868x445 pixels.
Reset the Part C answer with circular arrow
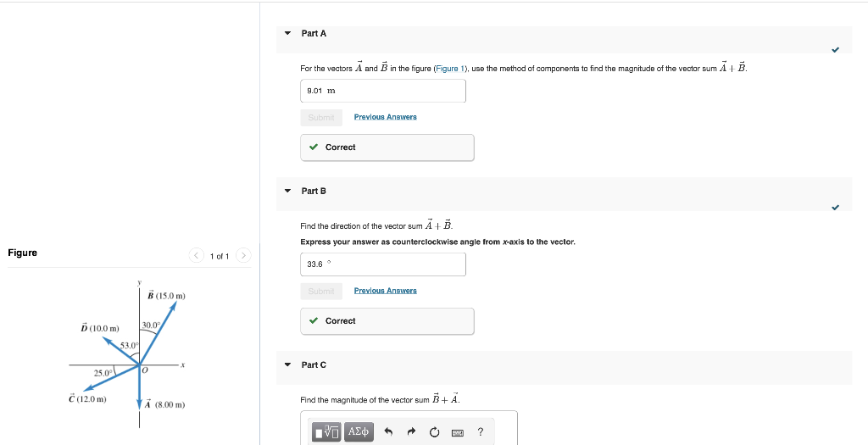tap(435, 432)
